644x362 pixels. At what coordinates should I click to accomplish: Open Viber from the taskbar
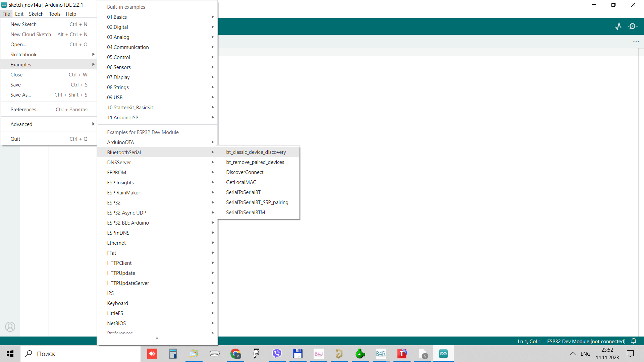(x=277, y=354)
